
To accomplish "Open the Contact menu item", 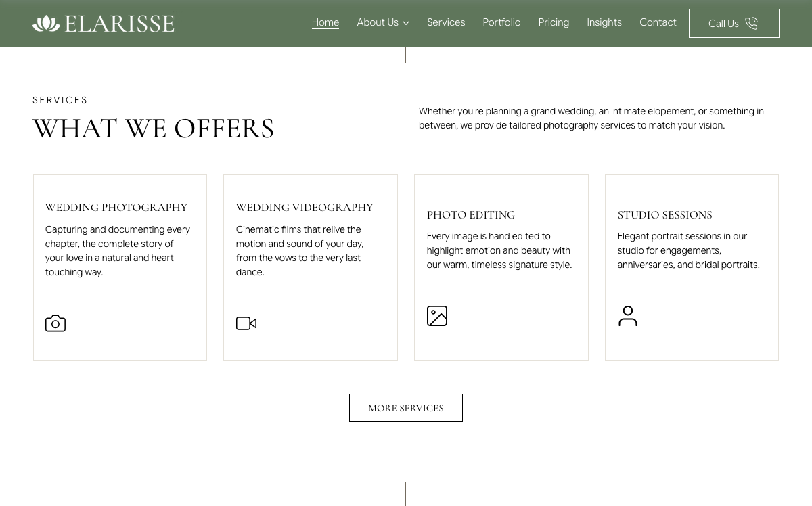I will point(658,22).
